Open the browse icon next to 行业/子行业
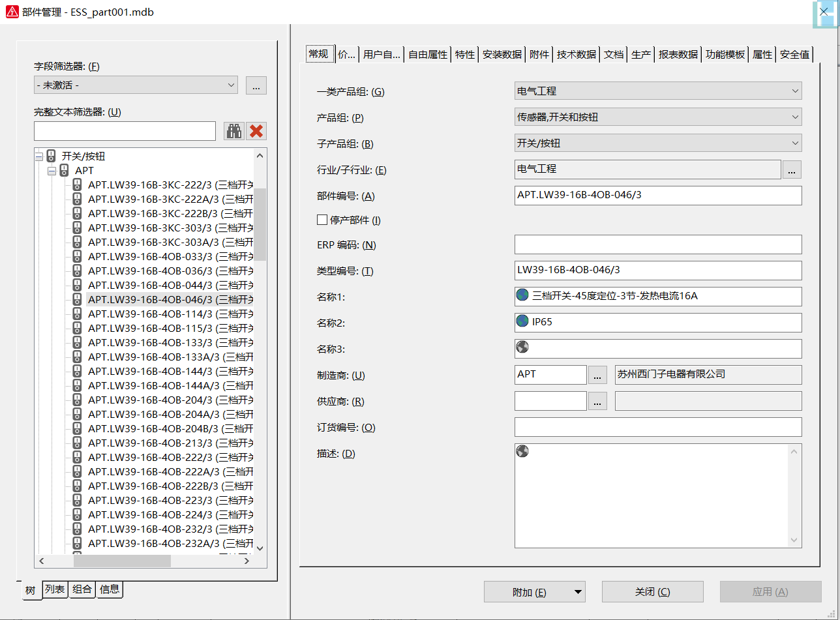 pos(792,170)
